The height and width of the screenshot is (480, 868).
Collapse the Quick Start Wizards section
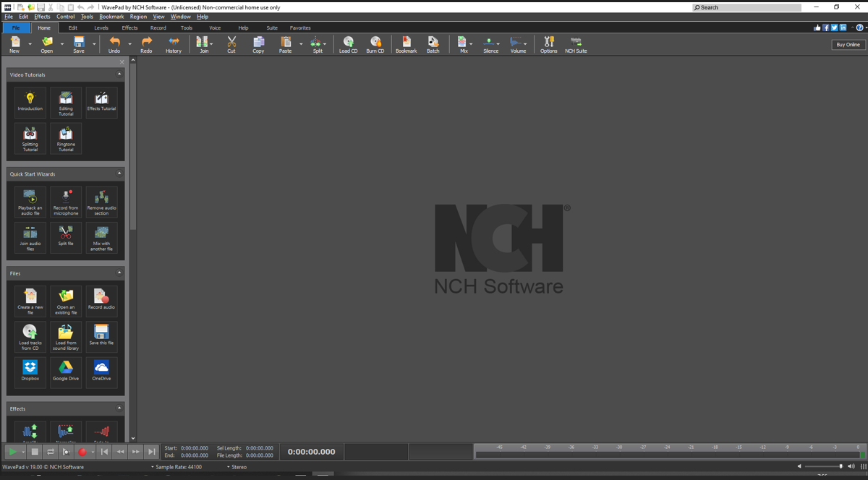coord(119,173)
